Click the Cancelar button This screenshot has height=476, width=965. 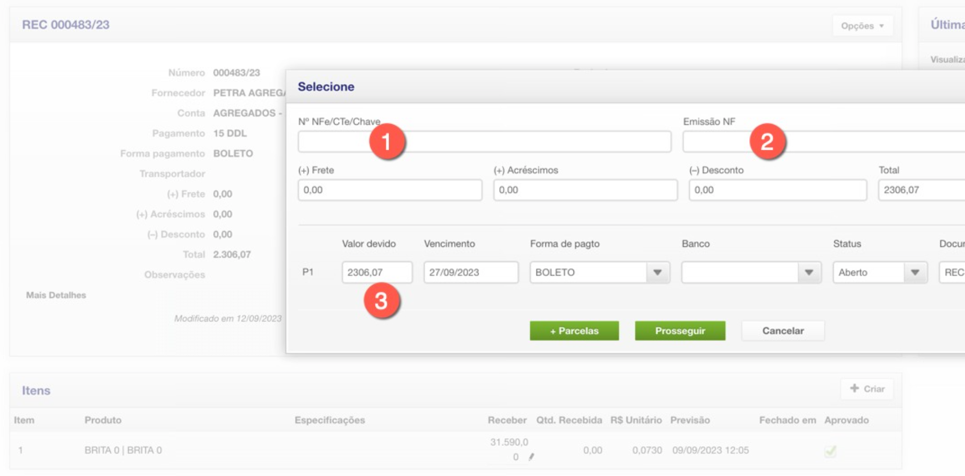click(x=782, y=331)
